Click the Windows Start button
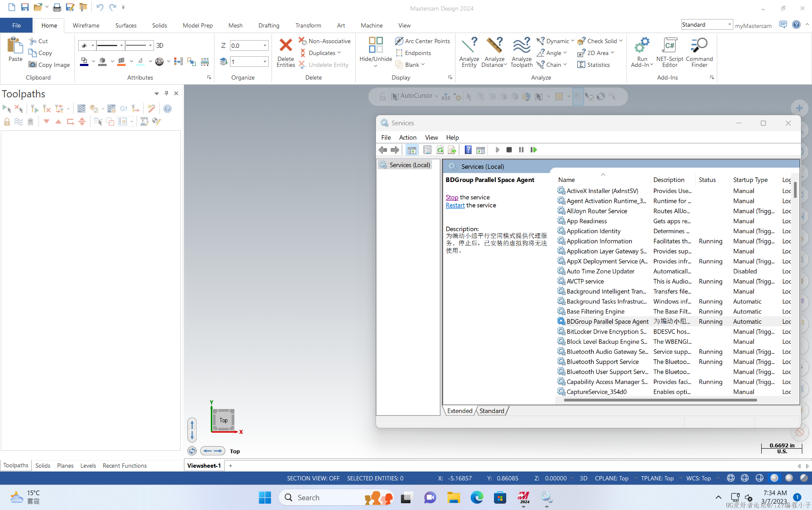This screenshot has height=510, width=812. click(x=265, y=498)
